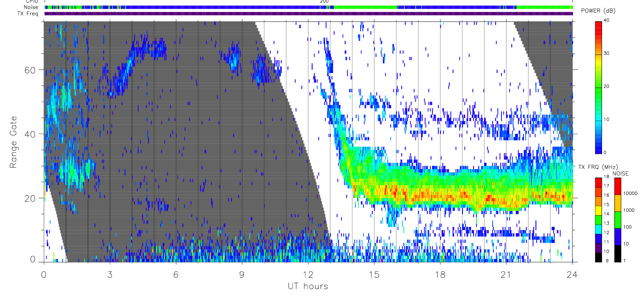Screen dimensions: 644x297
Task: Click the green swatch on the noise scale
Action: [x=618, y=220]
